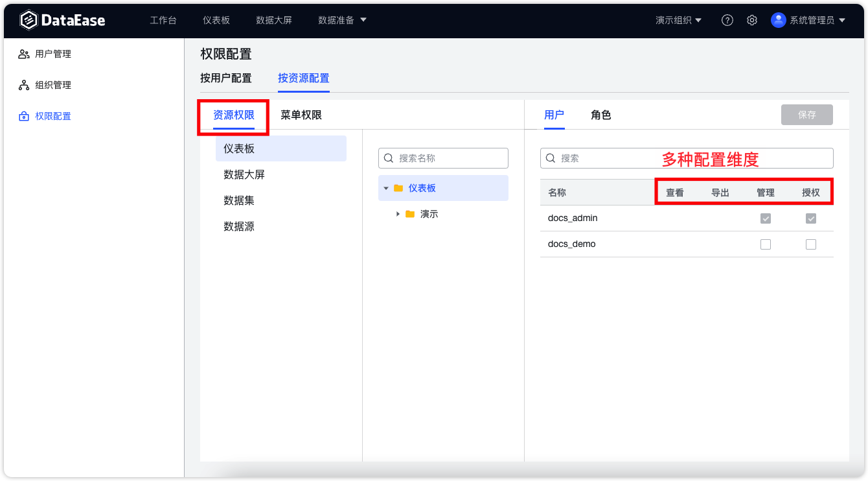Click the 演示 yellow folder icon

click(x=410, y=214)
